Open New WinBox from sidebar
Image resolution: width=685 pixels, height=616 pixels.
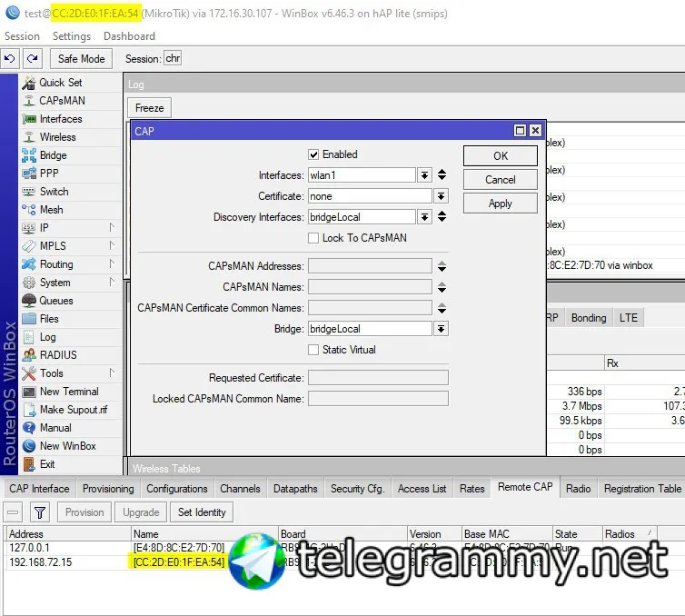[x=68, y=446]
